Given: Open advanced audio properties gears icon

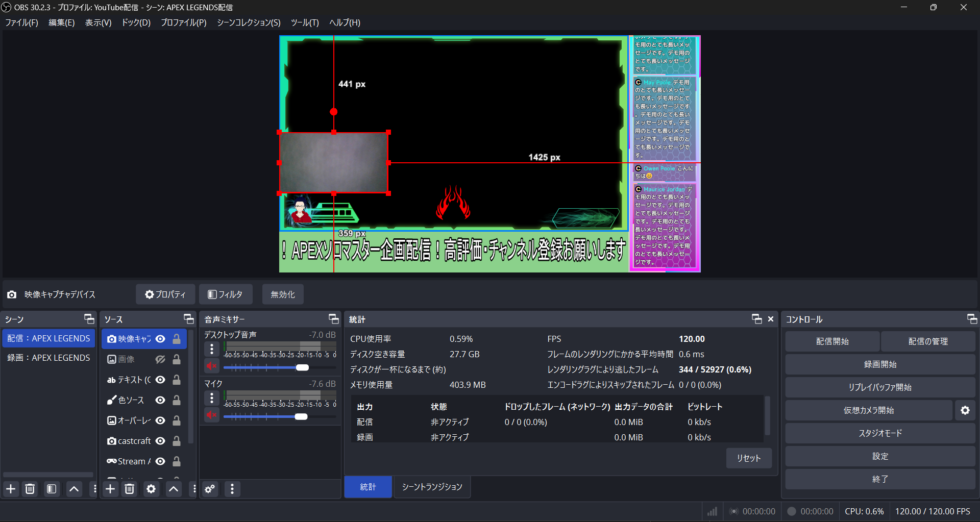Looking at the screenshot, I should tap(210, 489).
